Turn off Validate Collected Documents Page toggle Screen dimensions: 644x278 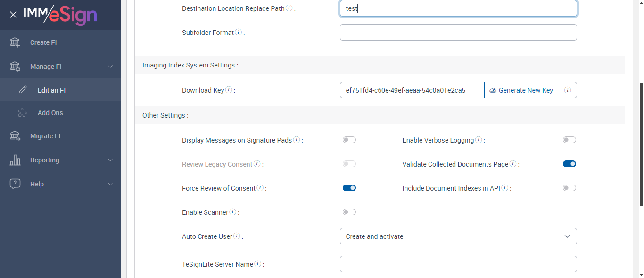pyautogui.click(x=569, y=164)
